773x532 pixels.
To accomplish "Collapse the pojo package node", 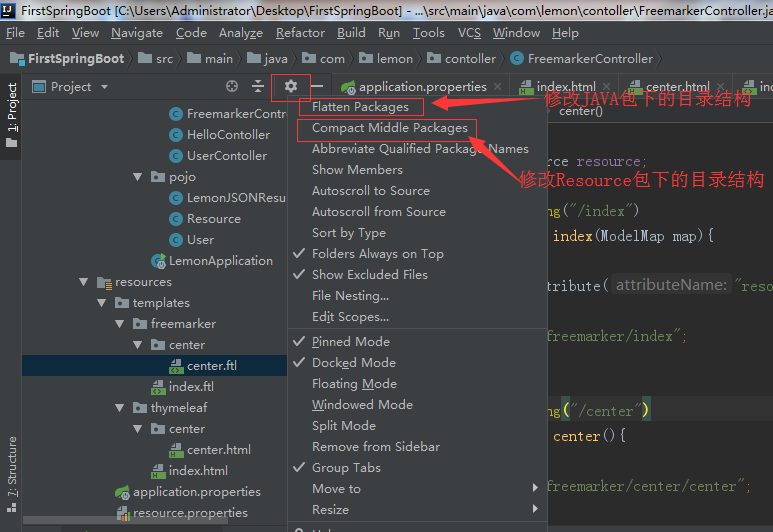I will click(138, 177).
